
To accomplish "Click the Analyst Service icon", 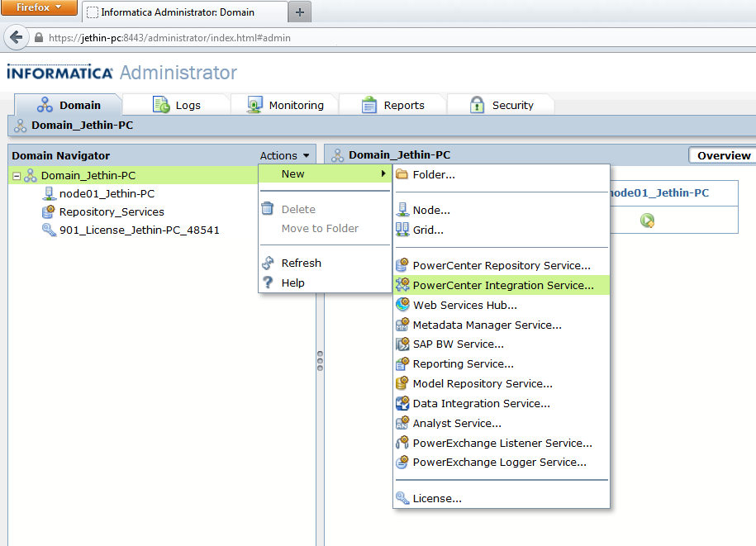I will (x=402, y=424).
